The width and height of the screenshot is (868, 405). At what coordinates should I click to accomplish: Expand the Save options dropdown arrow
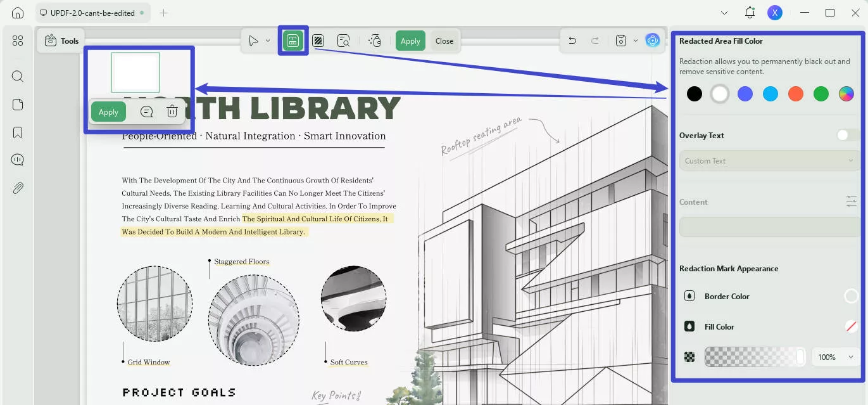[635, 41]
